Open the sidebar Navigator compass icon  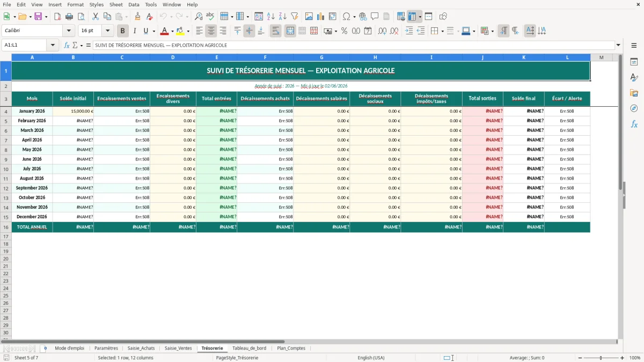tap(634, 108)
